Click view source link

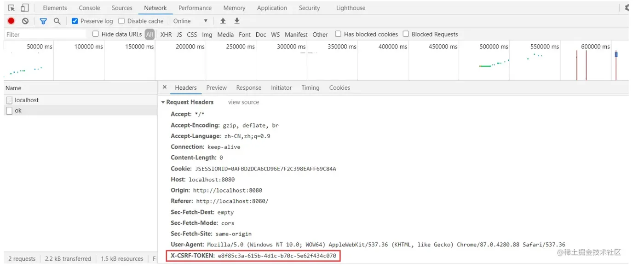tap(243, 102)
